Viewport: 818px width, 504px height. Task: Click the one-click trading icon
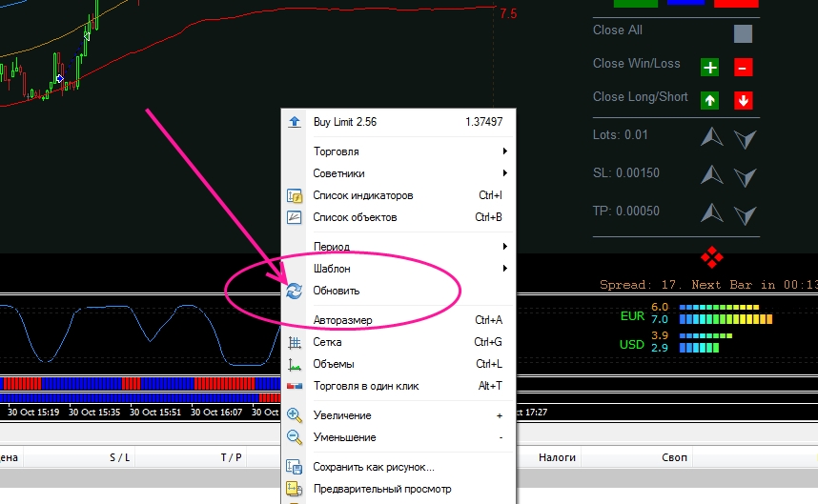point(295,386)
